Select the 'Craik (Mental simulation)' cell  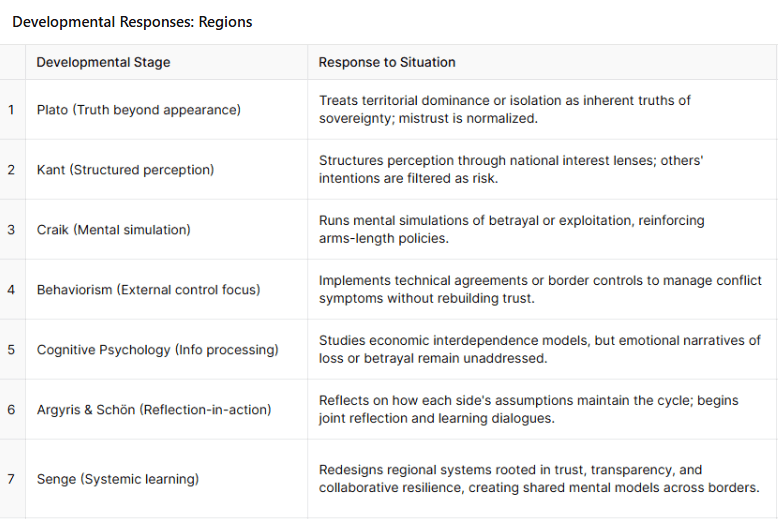pos(113,230)
